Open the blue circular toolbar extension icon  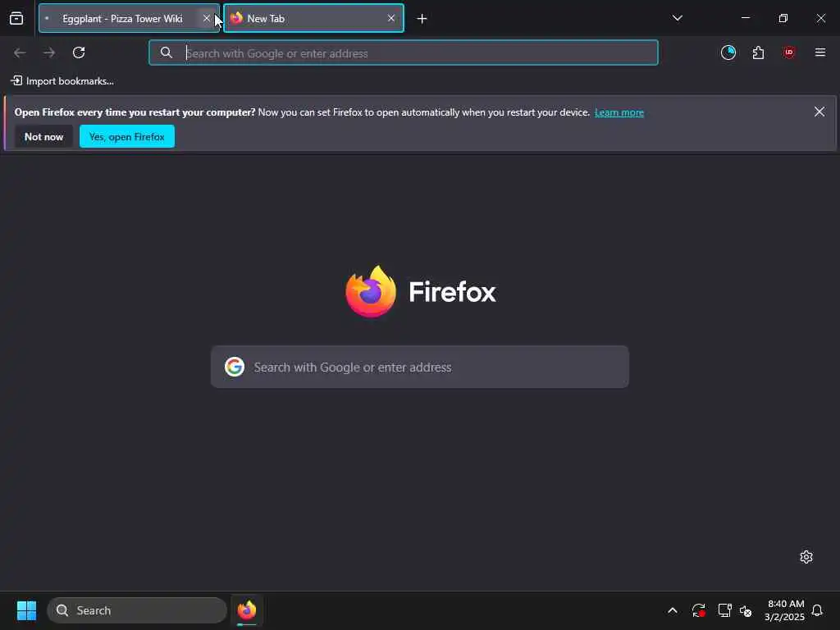coord(728,52)
